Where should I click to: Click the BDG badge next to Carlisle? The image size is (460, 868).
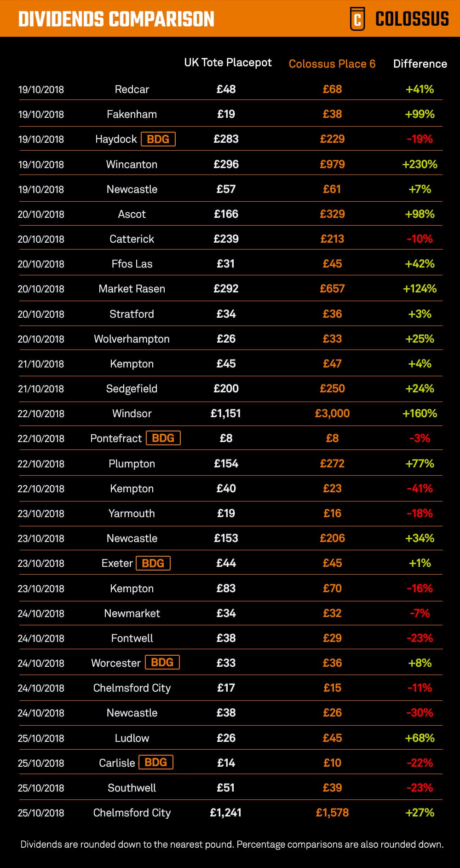pos(155,763)
